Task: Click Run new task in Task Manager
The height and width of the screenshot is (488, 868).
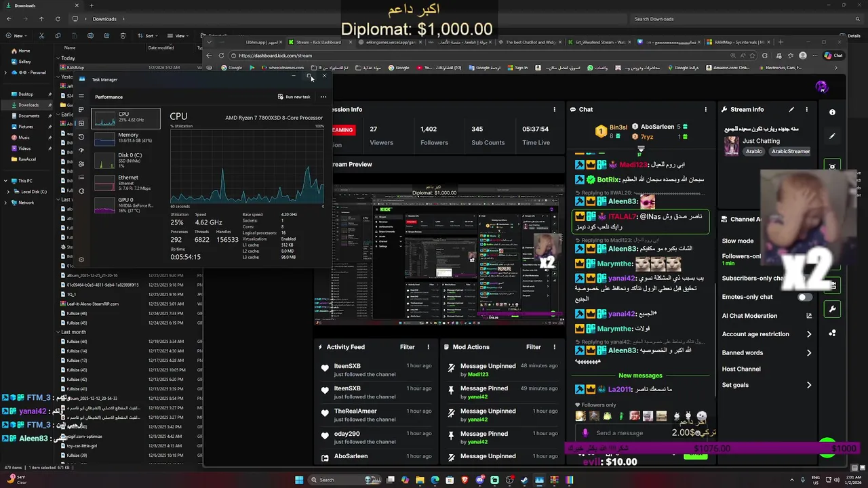Action: coord(294,97)
